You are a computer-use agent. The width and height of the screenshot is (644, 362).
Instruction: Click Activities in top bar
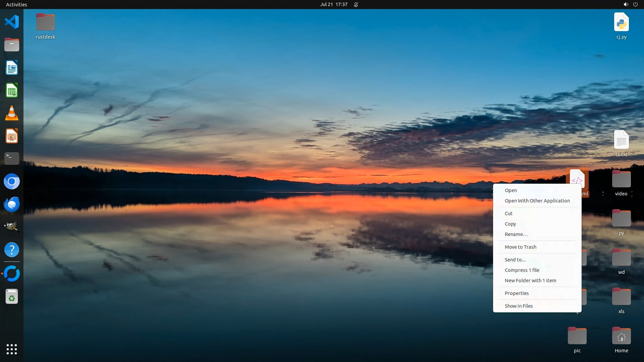[16, 4]
